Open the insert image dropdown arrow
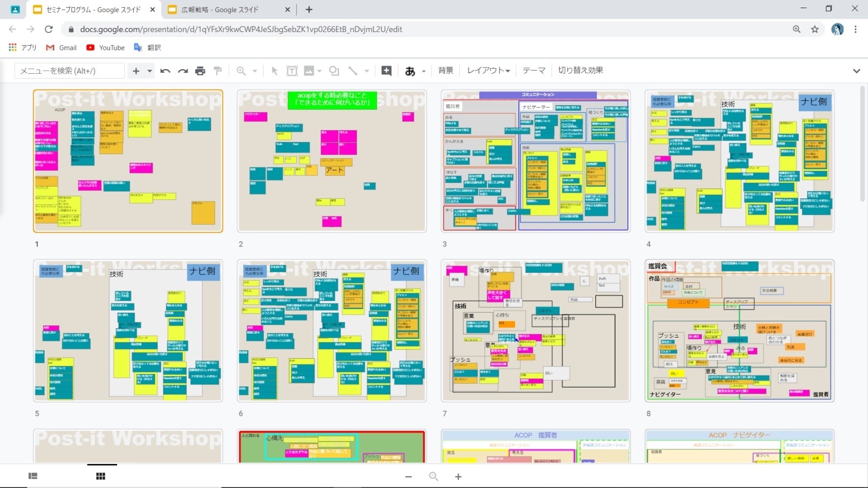Image resolution: width=868 pixels, height=488 pixels. pos(320,71)
